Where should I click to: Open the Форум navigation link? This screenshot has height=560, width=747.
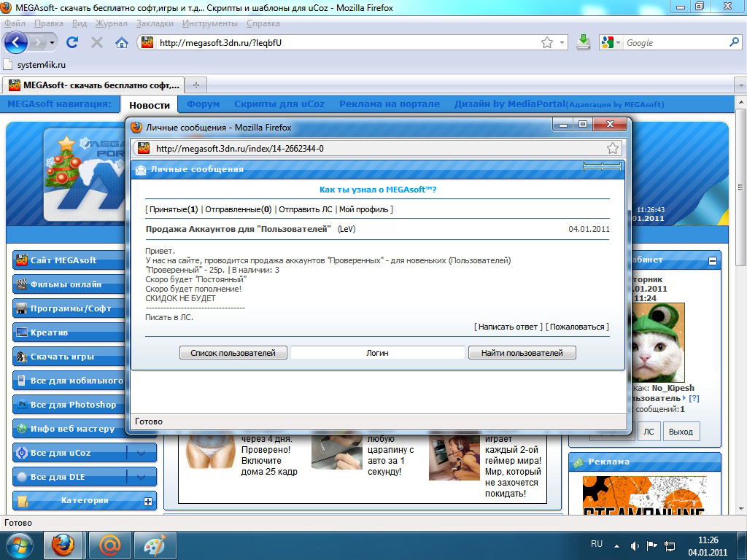tap(204, 104)
